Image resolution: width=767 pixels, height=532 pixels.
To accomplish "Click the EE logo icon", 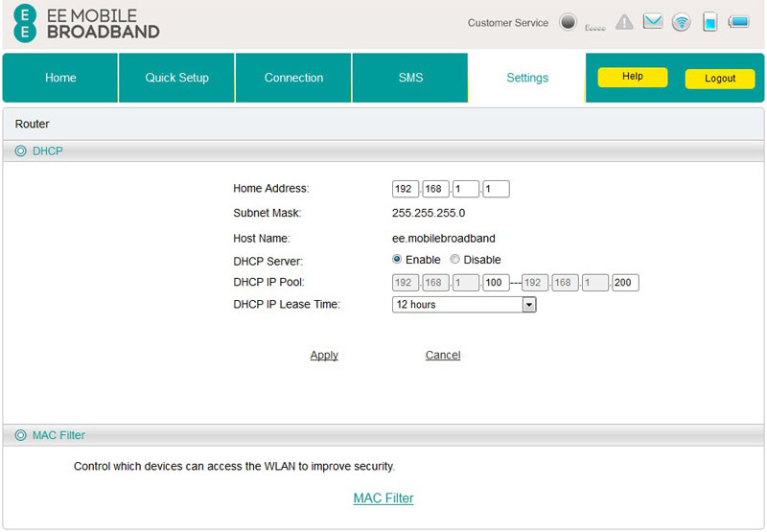I will pos(25,23).
